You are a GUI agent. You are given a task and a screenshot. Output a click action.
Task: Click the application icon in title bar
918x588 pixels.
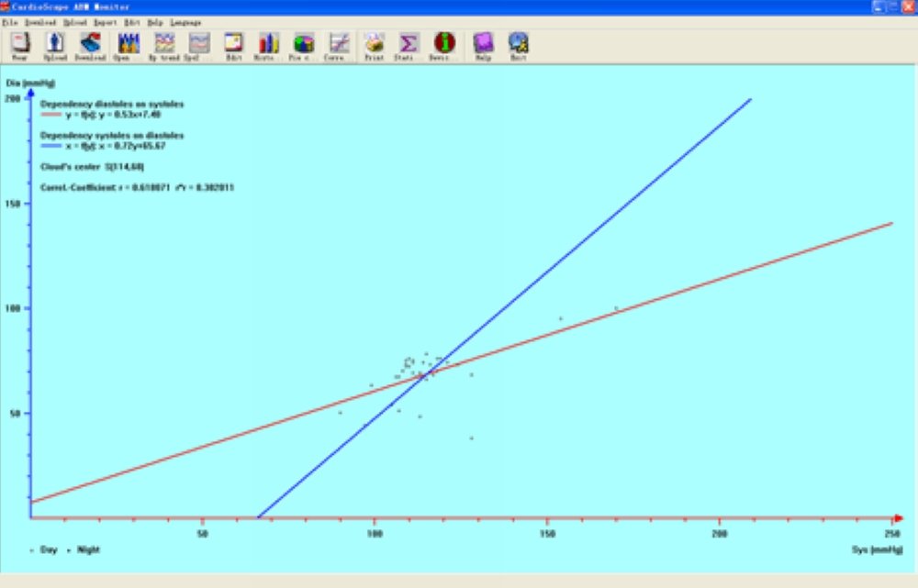6,6
